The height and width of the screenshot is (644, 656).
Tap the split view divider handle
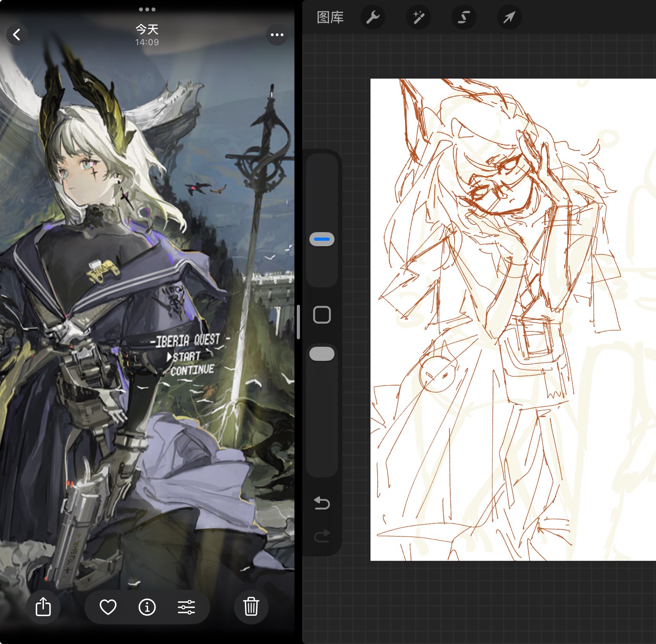pyautogui.click(x=298, y=322)
